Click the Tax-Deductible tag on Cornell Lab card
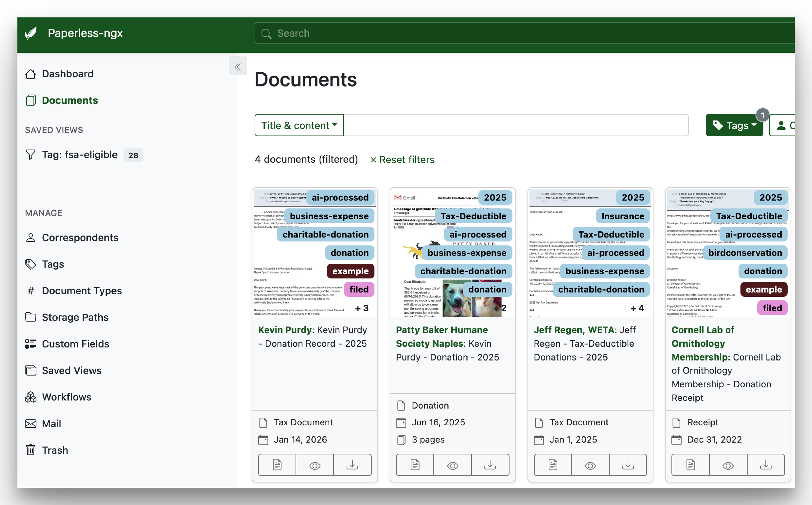The width and height of the screenshot is (812, 505). (x=749, y=216)
